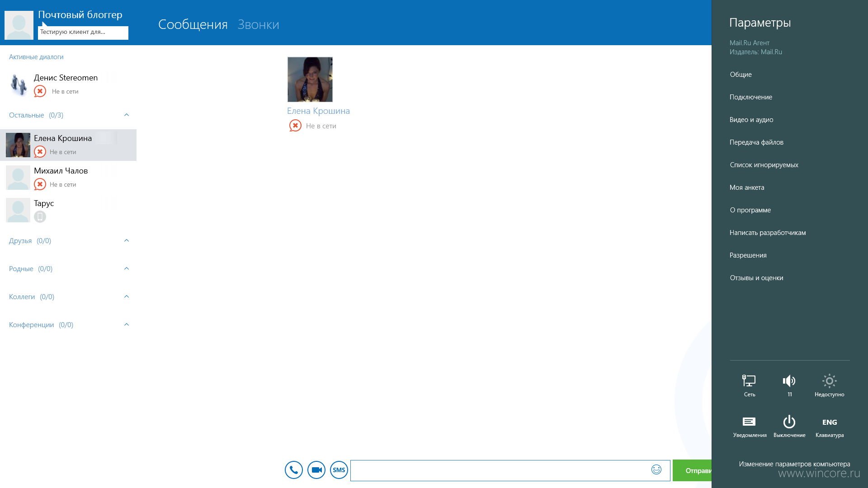The image size is (868, 488).
Task: Open the emoticon picker in message field
Action: 656,469
